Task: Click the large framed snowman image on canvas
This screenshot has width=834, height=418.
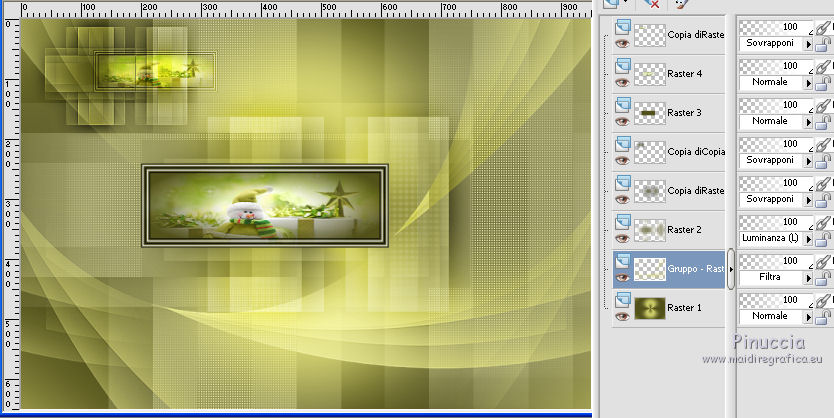Action: [265, 205]
